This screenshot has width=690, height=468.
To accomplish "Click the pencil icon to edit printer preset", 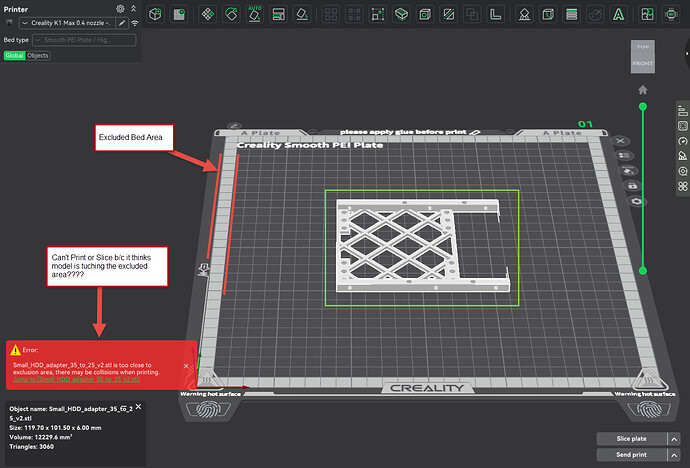I will point(122,23).
